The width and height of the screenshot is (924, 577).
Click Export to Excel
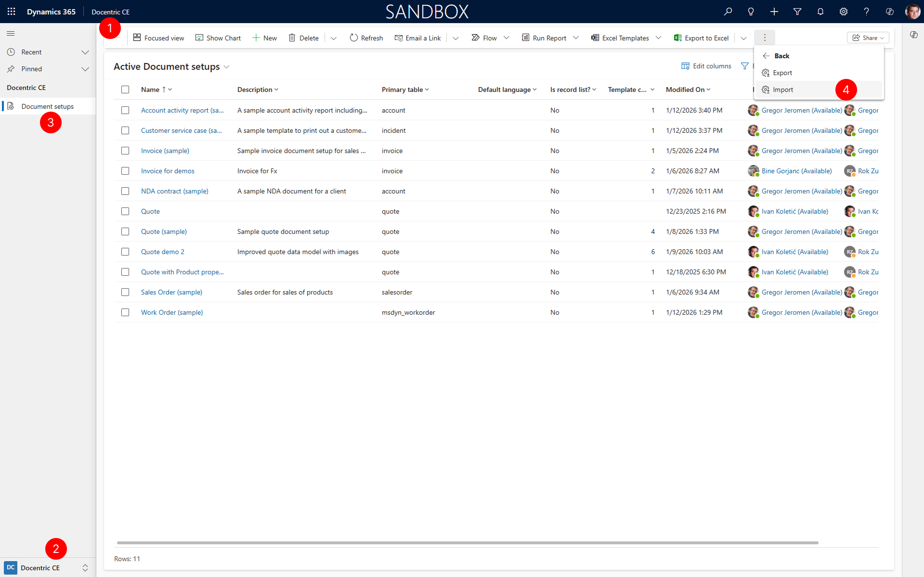(x=702, y=38)
